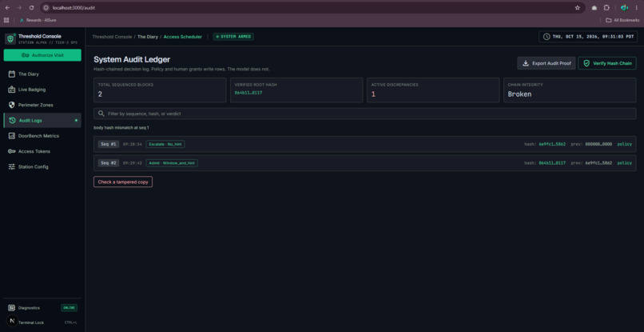Click the Audit Logs history icon
Screen dimensions: 644x332
click(12, 121)
